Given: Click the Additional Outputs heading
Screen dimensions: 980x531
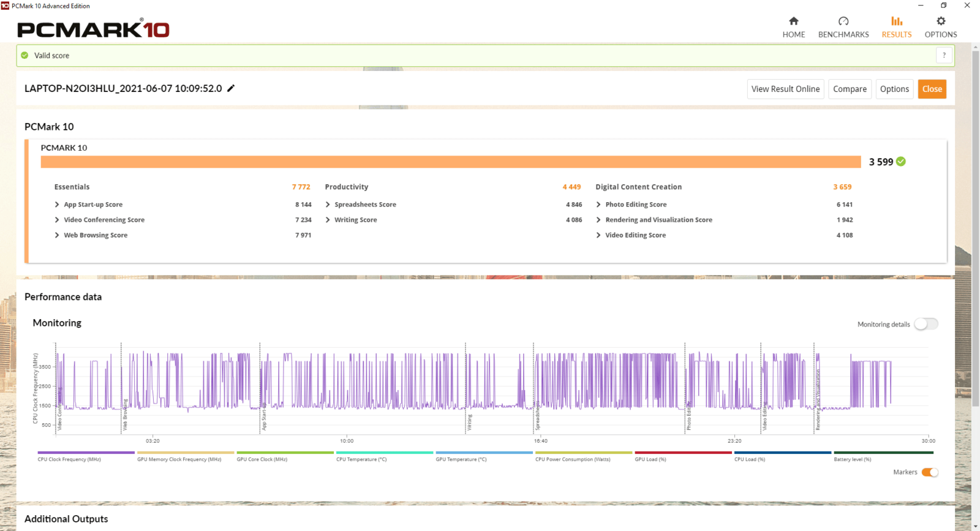Looking at the screenshot, I should (66, 519).
